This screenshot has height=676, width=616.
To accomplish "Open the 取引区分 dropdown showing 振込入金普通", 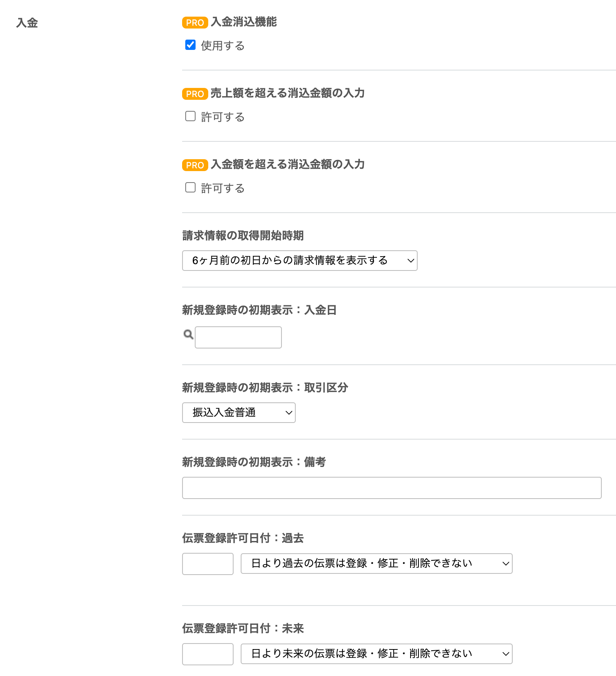I will (x=239, y=413).
